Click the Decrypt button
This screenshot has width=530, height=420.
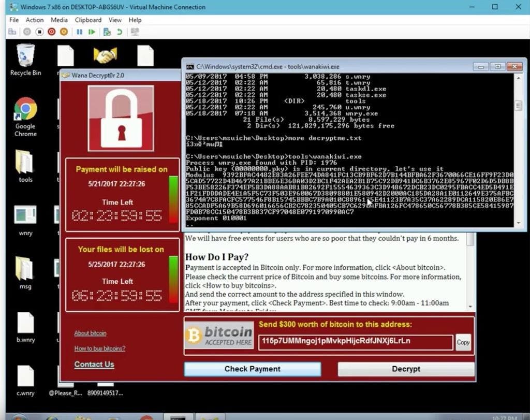click(406, 369)
